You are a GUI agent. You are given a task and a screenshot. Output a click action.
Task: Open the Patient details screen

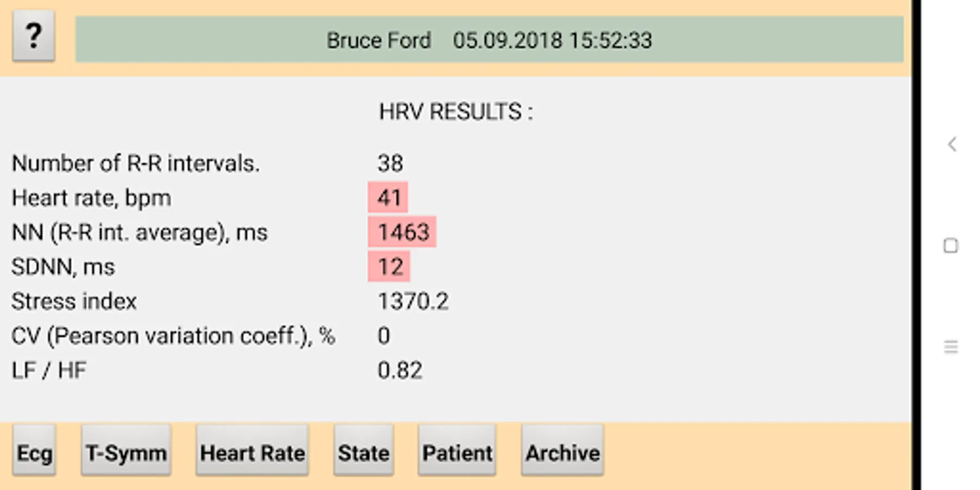pos(457,452)
